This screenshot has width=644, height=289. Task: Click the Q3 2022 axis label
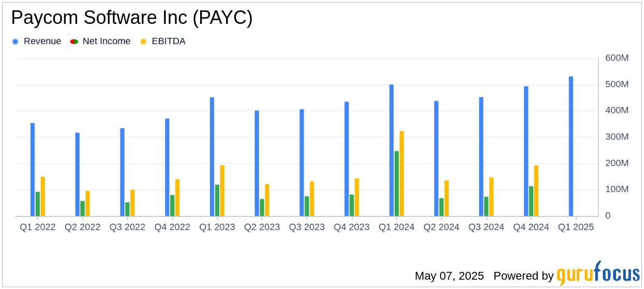pyautogui.click(x=128, y=227)
